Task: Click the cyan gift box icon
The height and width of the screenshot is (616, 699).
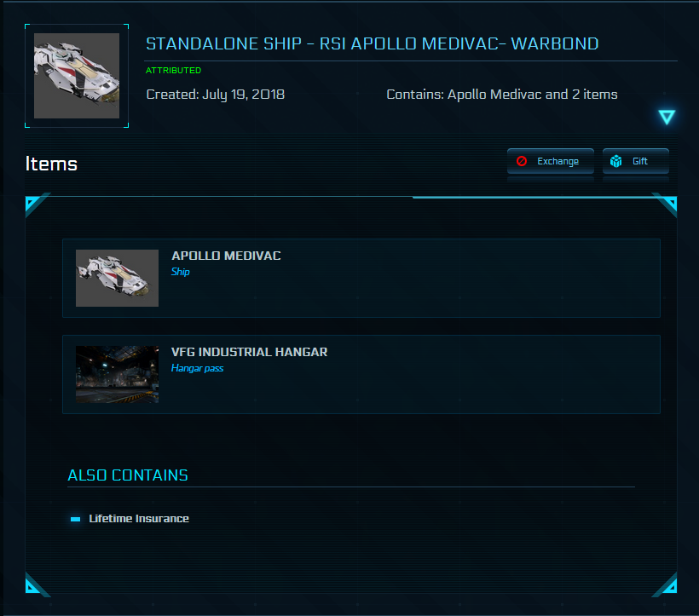Action: click(x=615, y=160)
